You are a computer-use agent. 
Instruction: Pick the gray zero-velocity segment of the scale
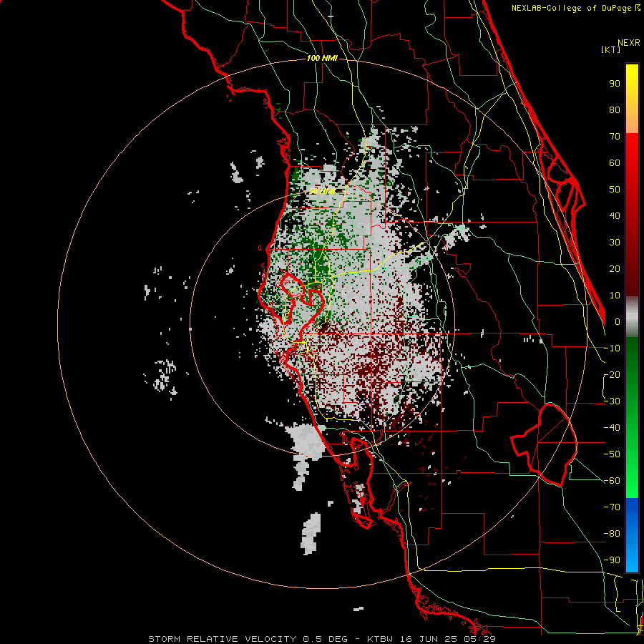tap(632, 317)
